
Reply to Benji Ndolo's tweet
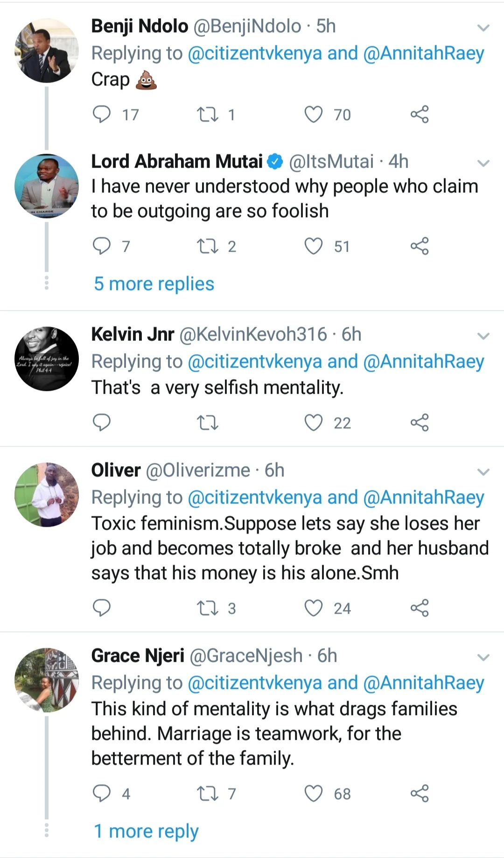point(102,114)
